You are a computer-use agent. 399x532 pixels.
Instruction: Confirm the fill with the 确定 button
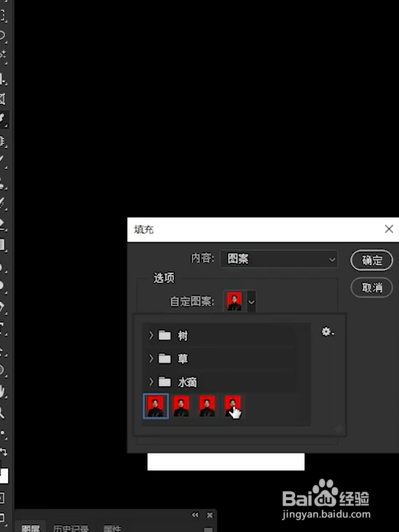(x=372, y=260)
